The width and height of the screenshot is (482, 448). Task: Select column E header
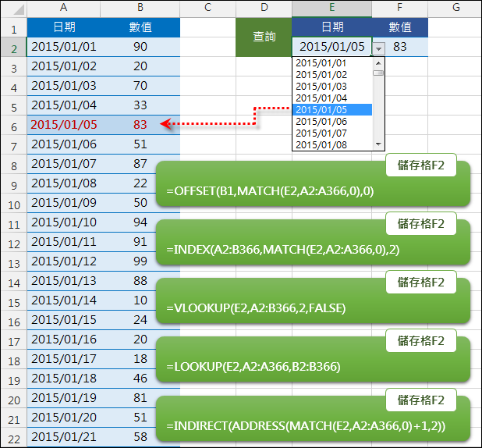[331, 8]
